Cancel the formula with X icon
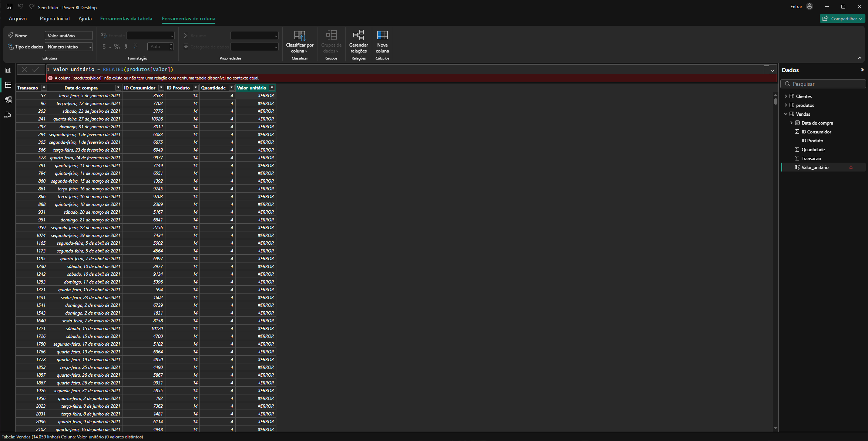 click(24, 69)
